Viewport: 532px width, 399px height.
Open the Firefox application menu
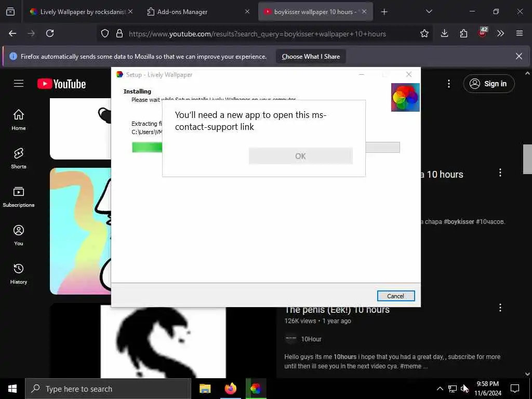(x=520, y=33)
